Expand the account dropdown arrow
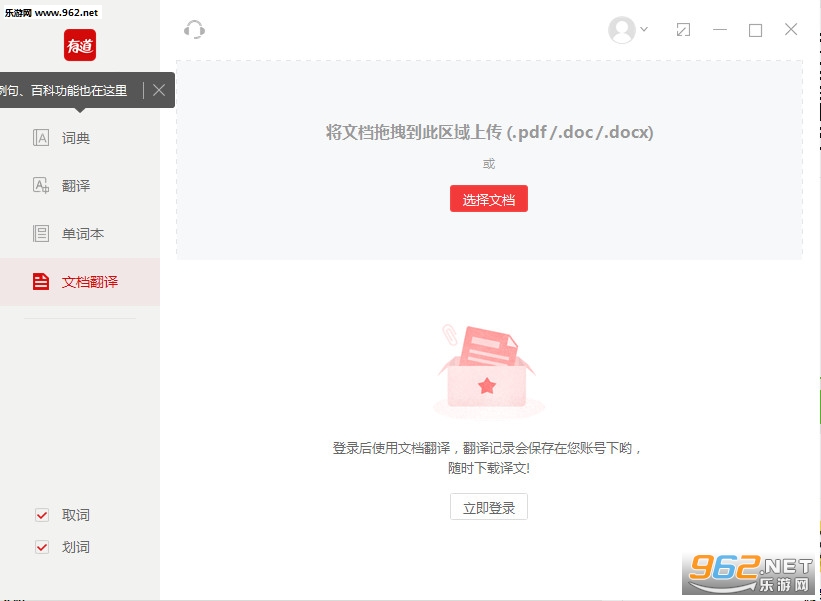Viewport: 821px width, 601px height. pos(644,29)
